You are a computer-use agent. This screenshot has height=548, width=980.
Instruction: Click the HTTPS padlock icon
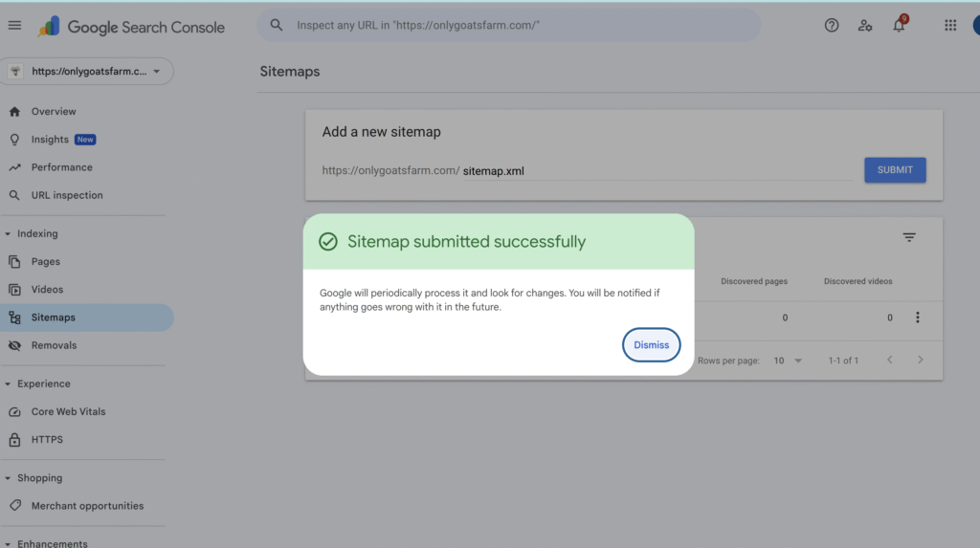(x=14, y=440)
